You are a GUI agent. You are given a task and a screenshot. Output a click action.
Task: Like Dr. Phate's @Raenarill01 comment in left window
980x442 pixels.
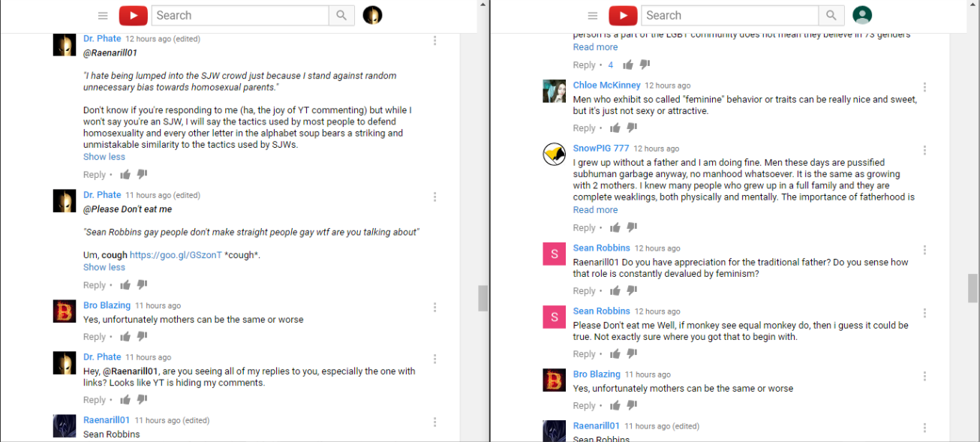(x=125, y=175)
